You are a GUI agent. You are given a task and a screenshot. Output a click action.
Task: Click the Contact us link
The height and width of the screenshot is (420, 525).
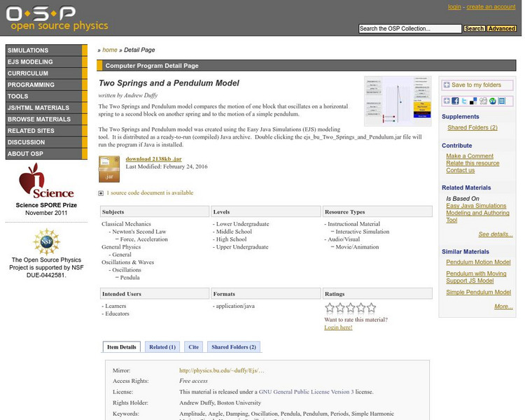point(460,170)
